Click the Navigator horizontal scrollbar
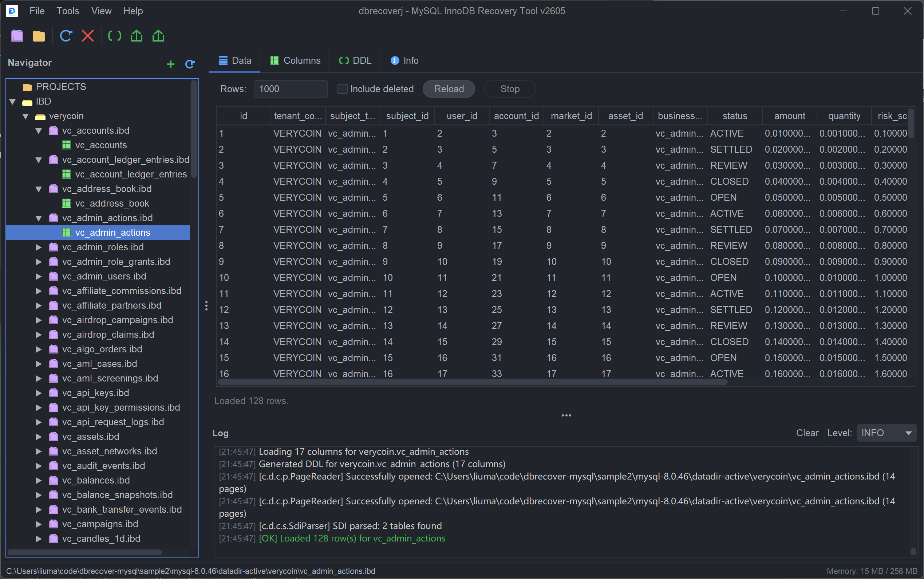The height and width of the screenshot is (579, 924). tap(84, 552)
